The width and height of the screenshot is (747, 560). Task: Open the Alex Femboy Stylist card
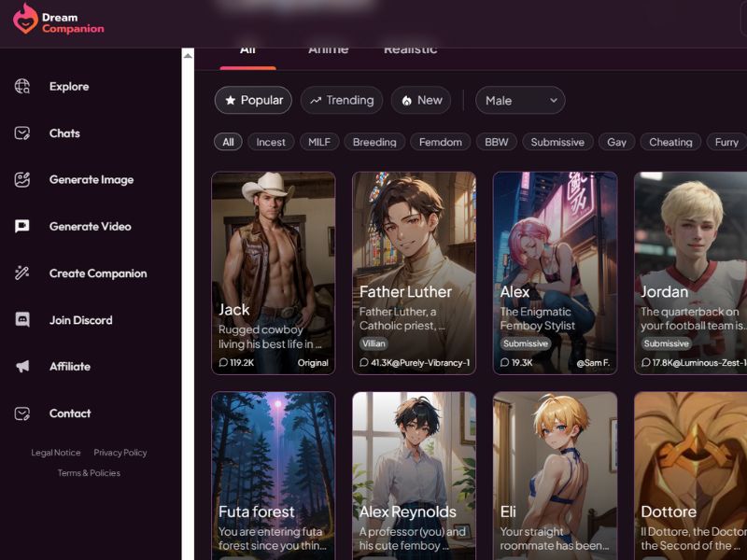(555, 273)
